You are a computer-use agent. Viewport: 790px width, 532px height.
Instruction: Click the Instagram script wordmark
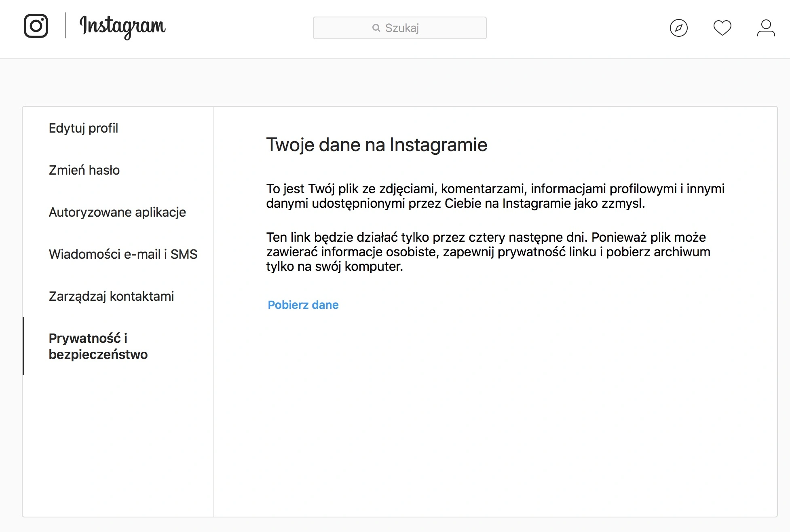click(x=123, y=27)
